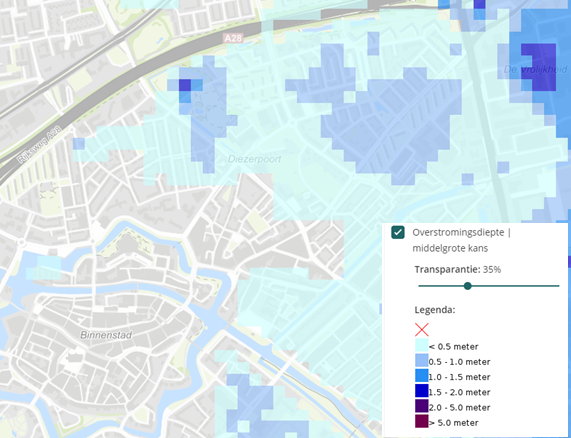
Task: Select the < 0.5 meter legend swatch
Action: [x=422, y=345]
